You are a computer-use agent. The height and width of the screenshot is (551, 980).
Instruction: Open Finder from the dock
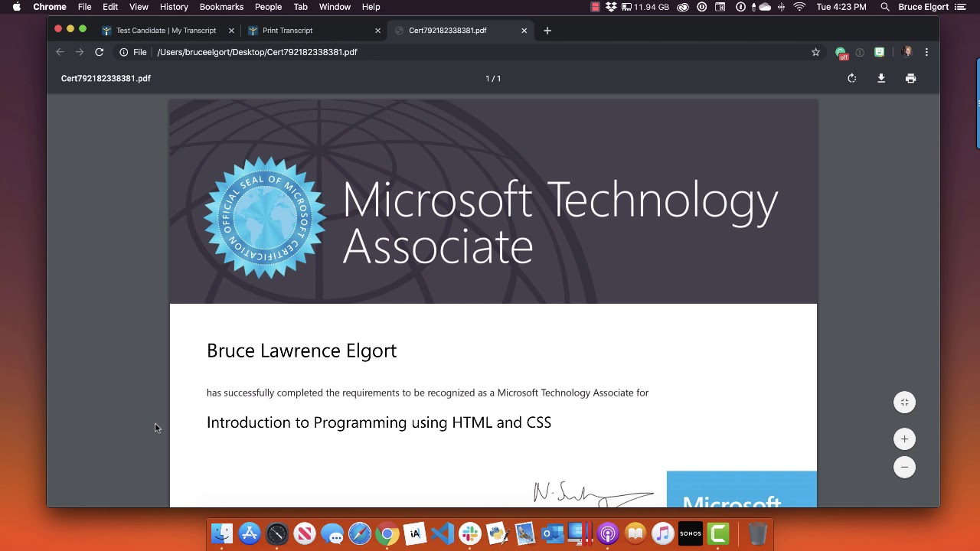[x=222, y=533]
